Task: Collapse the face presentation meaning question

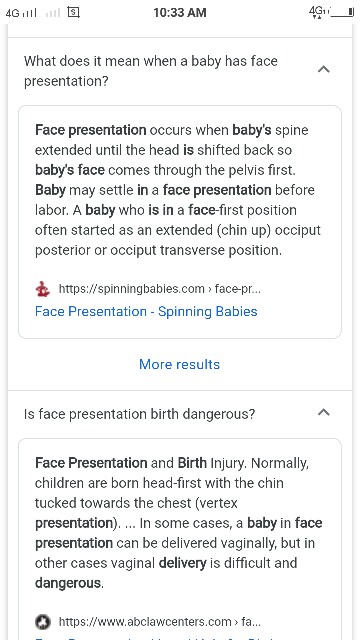Action: (x=323, y=69)
